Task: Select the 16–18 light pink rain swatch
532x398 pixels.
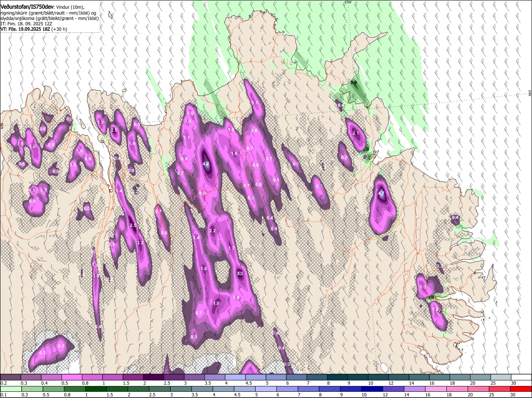Action: pyautogui.click(x=436, y=389)
